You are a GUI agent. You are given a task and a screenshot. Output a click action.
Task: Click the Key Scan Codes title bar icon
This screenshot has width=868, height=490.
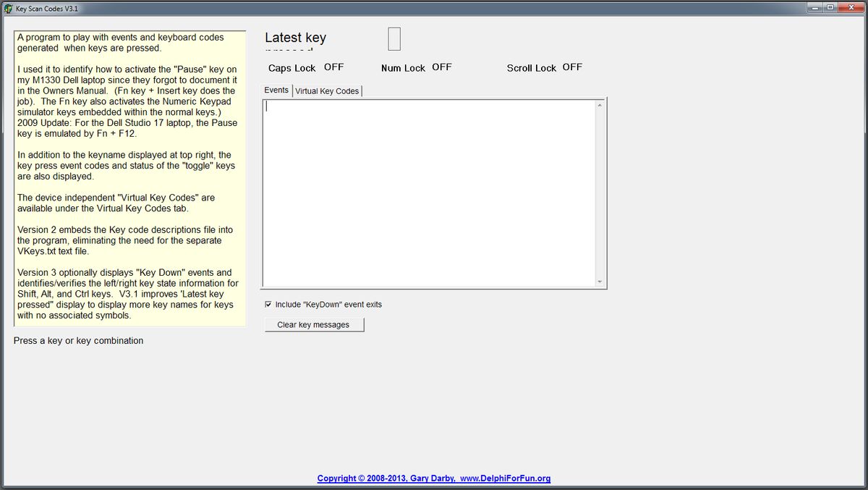point(7,8)
